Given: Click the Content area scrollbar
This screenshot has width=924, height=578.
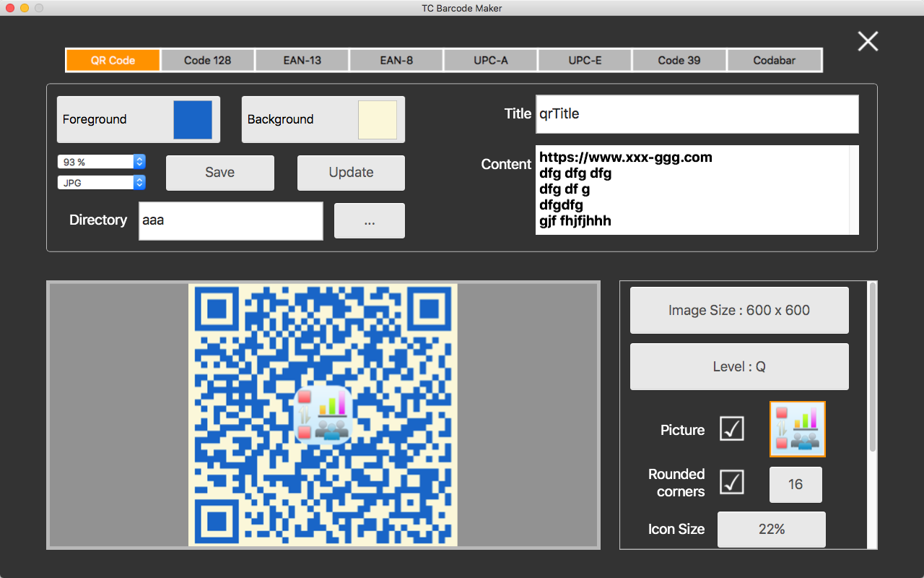Looking at the screenshot, I should coord(854,190).
